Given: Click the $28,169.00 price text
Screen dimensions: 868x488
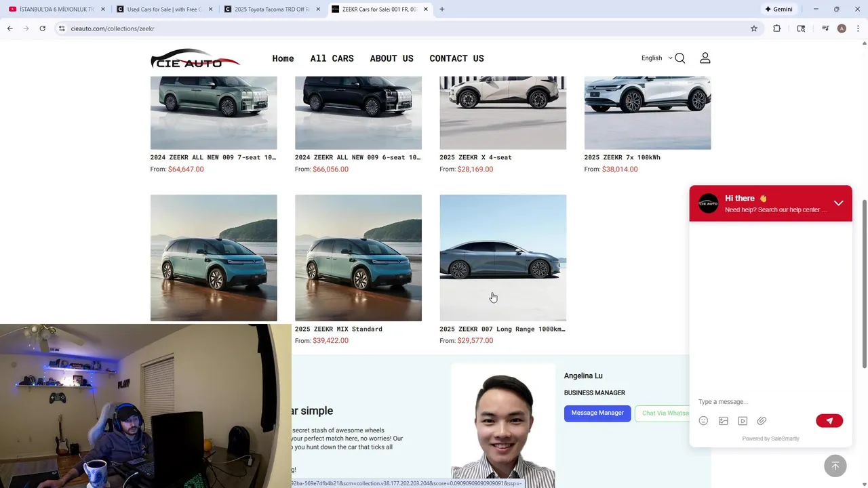Looking at the screenshot, I should [475, 169].
